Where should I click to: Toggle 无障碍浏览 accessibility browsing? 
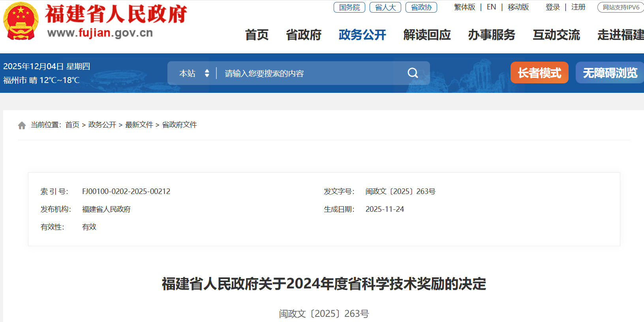coord(610,73)
